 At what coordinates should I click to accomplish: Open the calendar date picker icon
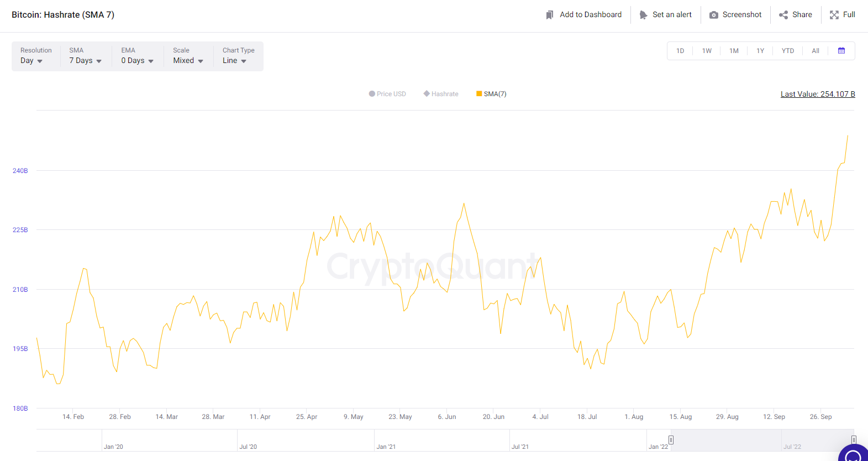tap(841, 51)
